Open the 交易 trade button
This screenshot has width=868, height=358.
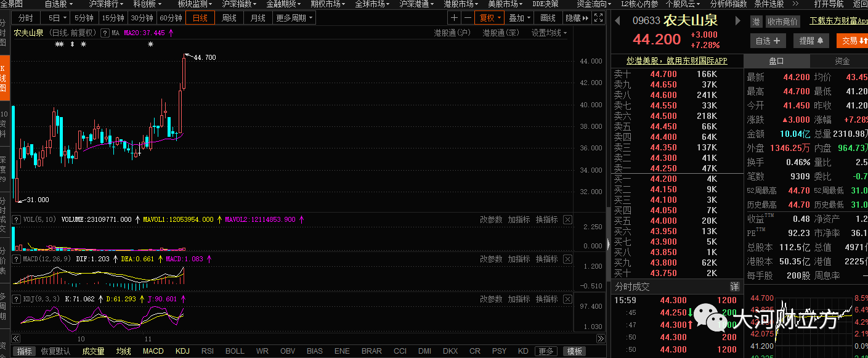coord(852,41)
